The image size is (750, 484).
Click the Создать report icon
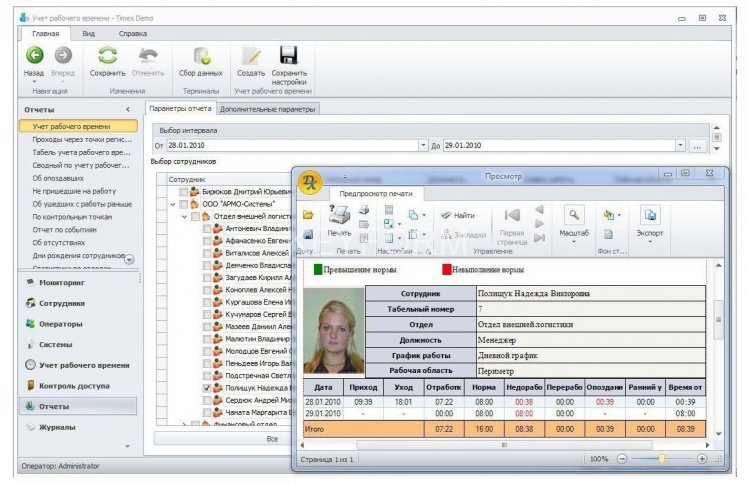[251, 56]
